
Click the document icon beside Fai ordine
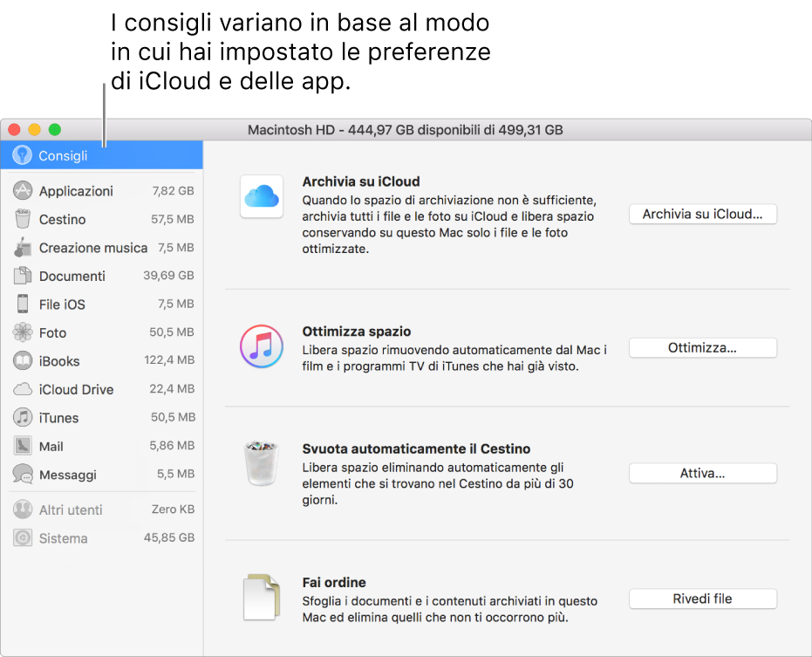click(262, 597)
